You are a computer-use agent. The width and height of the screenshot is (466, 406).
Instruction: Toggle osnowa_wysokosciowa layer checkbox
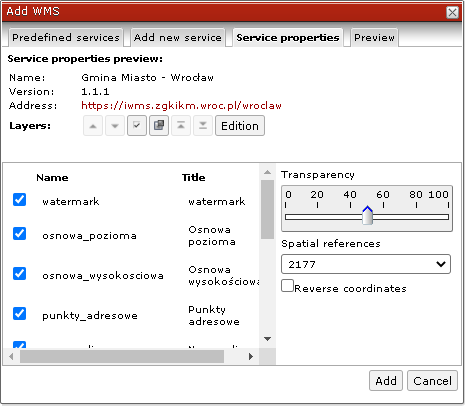pos(20,274)
